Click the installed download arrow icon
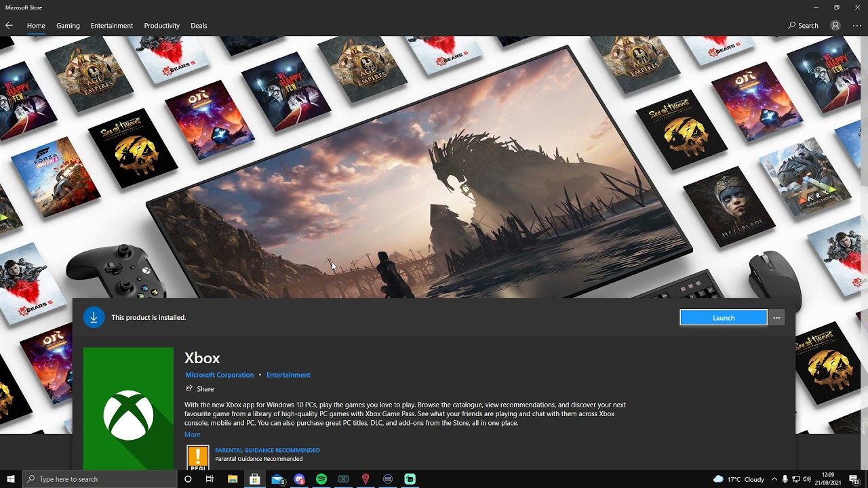Screen dimensions: 868x488 (94, 317)
